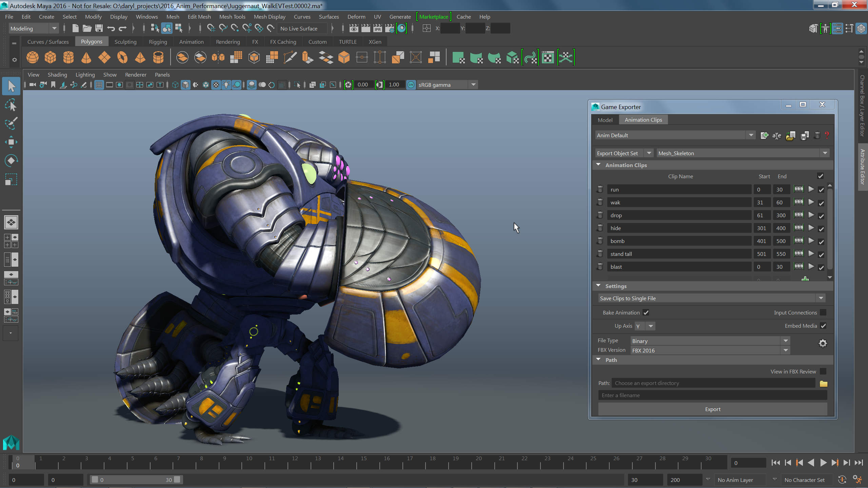Viewport: 868px width, 488px height.
Task: Click the Export button
Action: (x=712, y=409)
